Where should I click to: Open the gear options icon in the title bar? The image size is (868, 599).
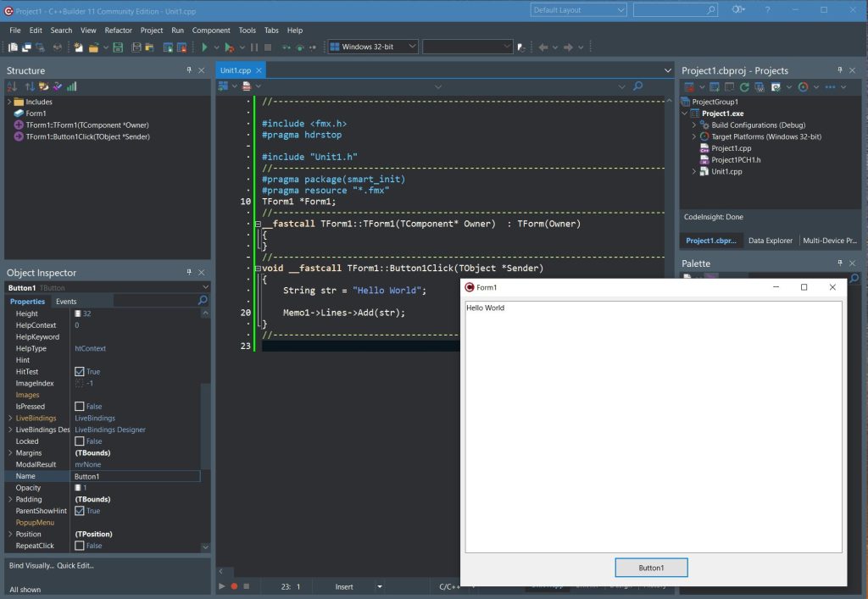(x=738, y=9)
